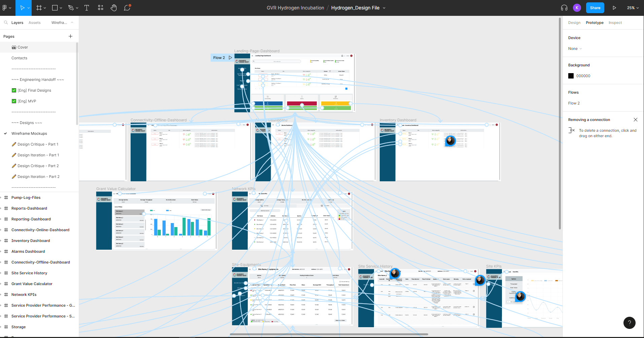Click the K user avatar
This screenshot has height=338, width=644.
point(577,8)
